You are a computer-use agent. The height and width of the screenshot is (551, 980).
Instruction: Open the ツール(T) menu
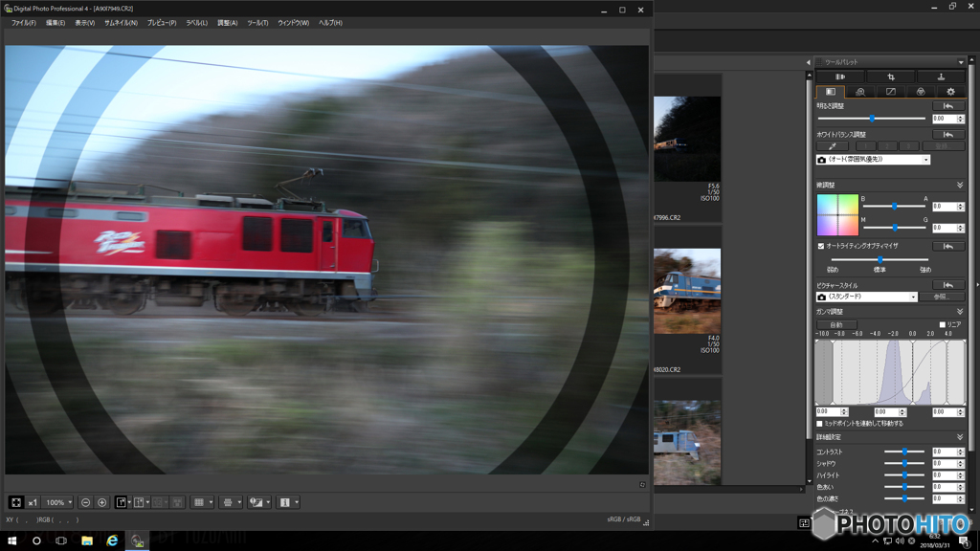coord(257,23)
